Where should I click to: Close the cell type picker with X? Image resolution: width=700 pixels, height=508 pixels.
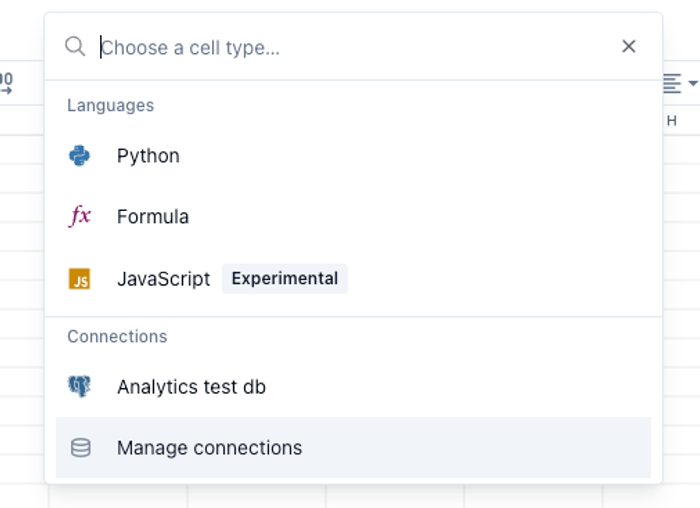(x=629, y=47)
